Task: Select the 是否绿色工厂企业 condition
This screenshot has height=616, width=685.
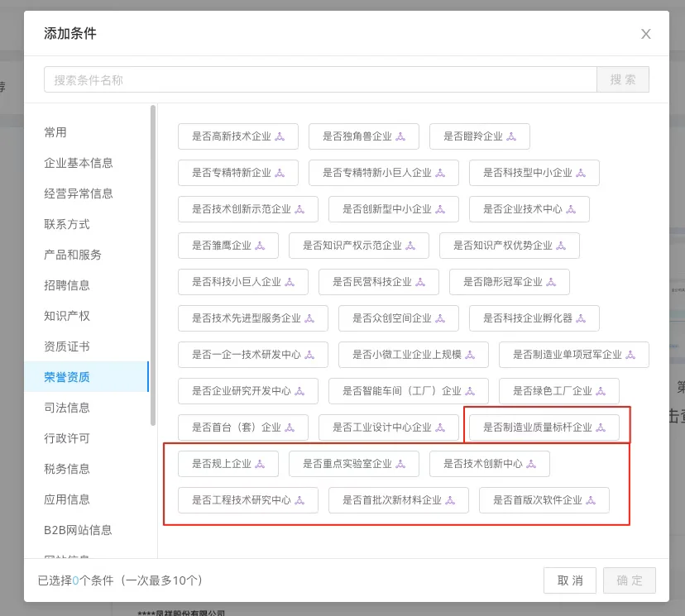Action: point(558,391)
